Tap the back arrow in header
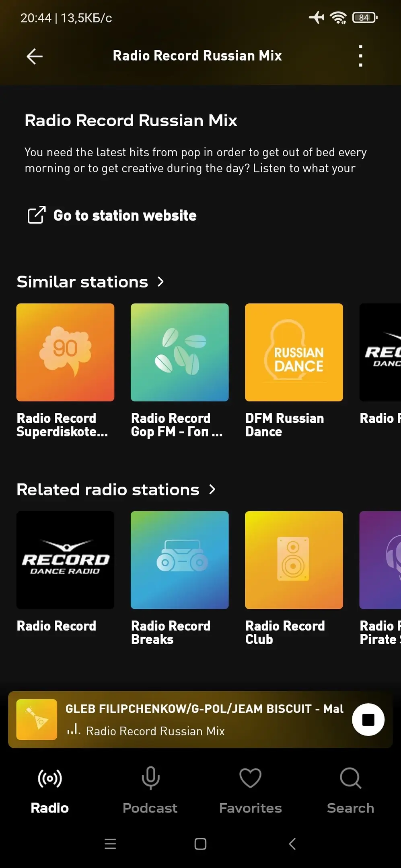 click(x=35, y=56)
